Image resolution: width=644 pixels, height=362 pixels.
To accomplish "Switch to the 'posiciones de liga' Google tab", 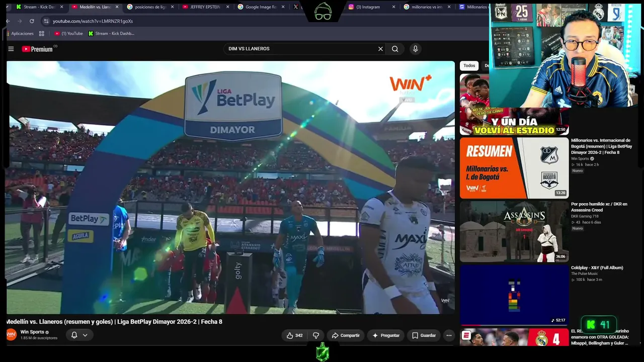I will 150,7.
